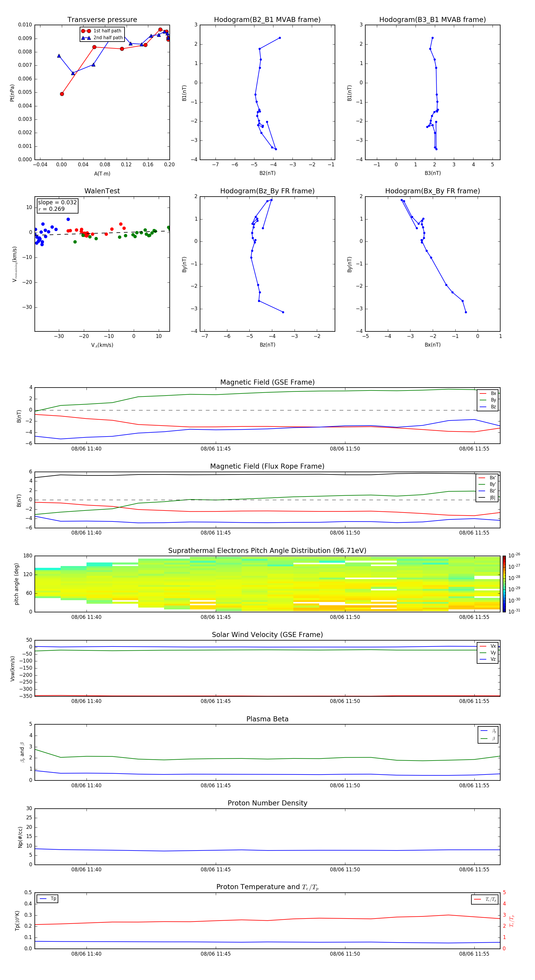The image size is (535, 980).
Task: Click the '10^-26' color scale label
Action: (x=514, y=555)
